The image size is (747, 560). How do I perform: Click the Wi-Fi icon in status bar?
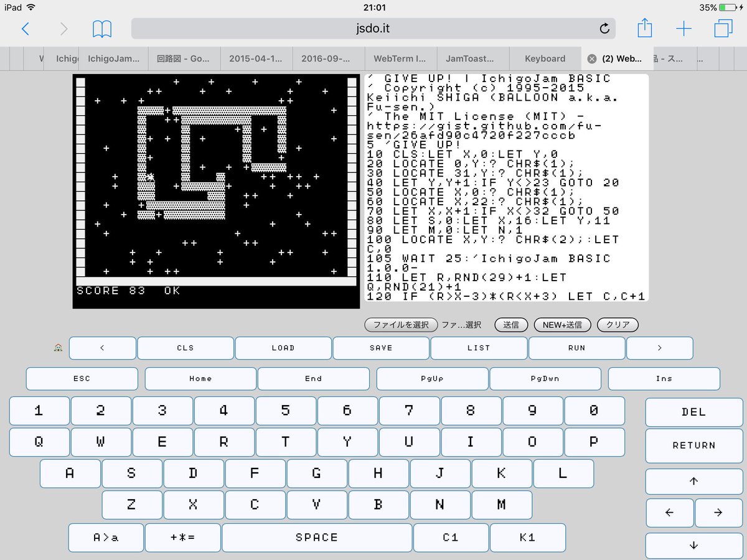pos(31,7)
